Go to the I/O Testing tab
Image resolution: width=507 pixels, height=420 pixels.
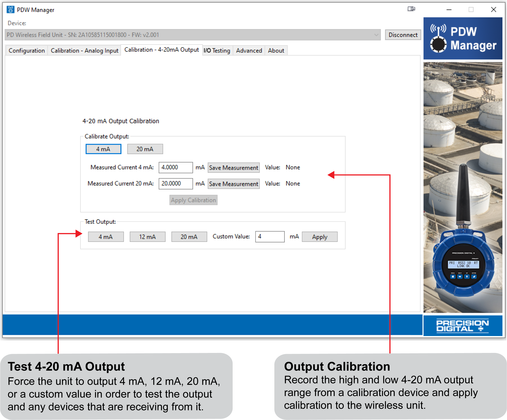coord(217,51)
